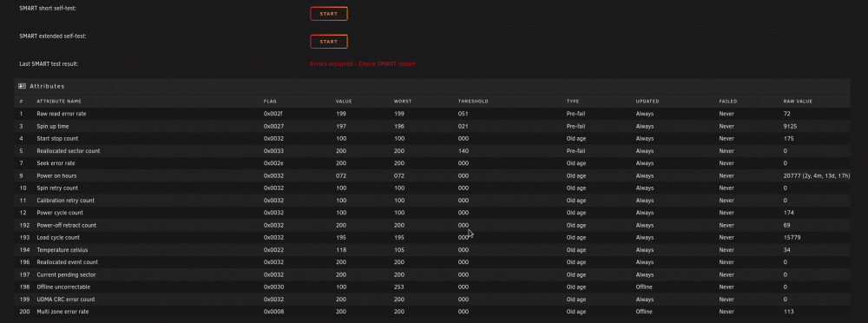868x323 pixels.
Task: Click the 'Calibration retry count' attribute
Action: (x=65, y=200)
